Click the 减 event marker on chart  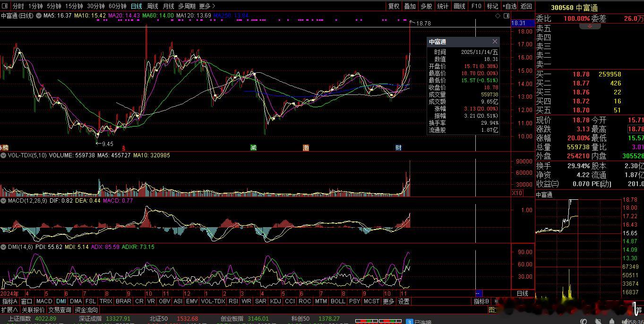point(253,148)
